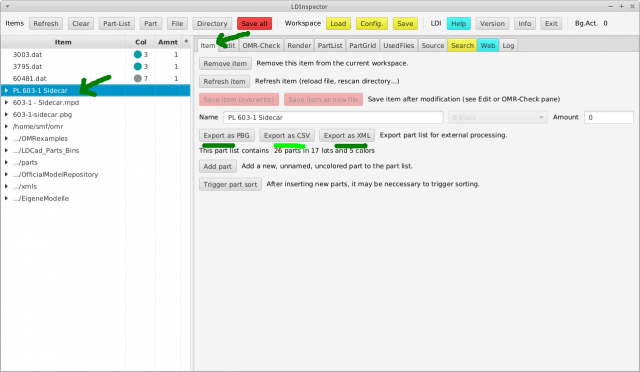Click the Exit button

coord(551,24)
